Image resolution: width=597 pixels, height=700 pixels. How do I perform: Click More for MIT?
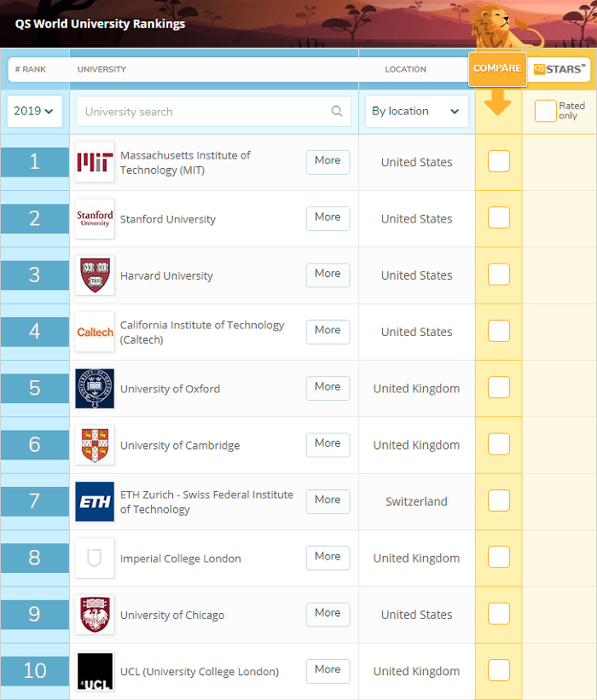327,162
